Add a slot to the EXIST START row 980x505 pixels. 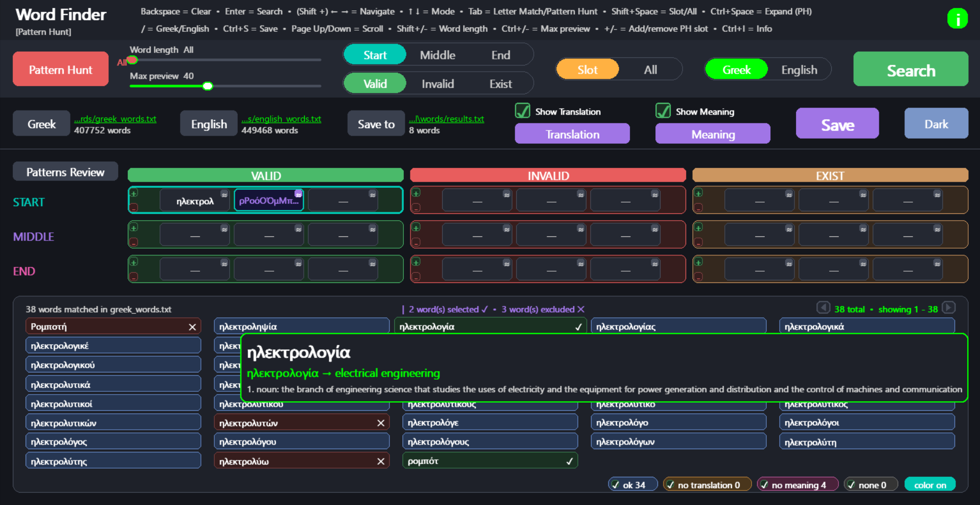coord(698,193)
